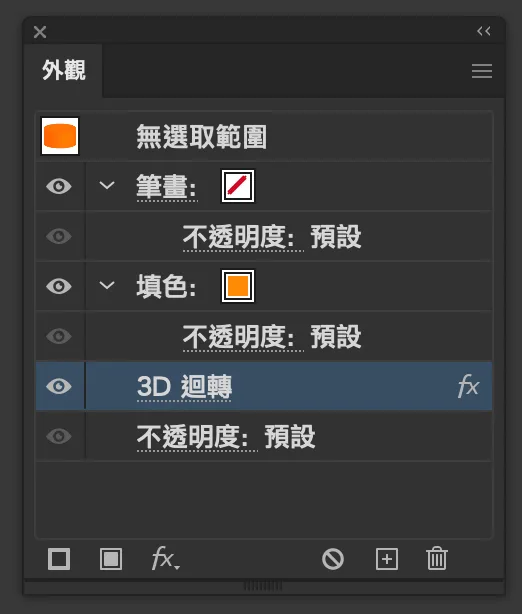Open the orange fill color swatch
The image size is (522, 614).
click(x=238, y=286)
